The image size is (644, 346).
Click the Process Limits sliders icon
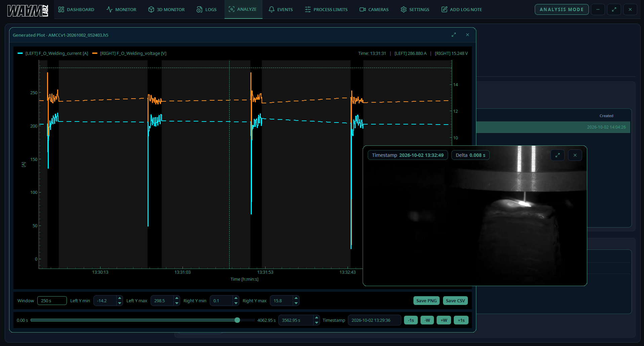coord(308,9)
